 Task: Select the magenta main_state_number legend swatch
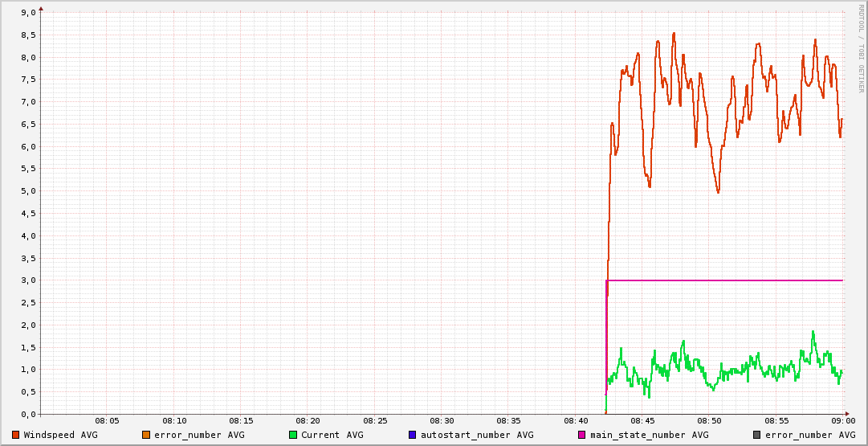pyautogui.click(x=582, y=435)
